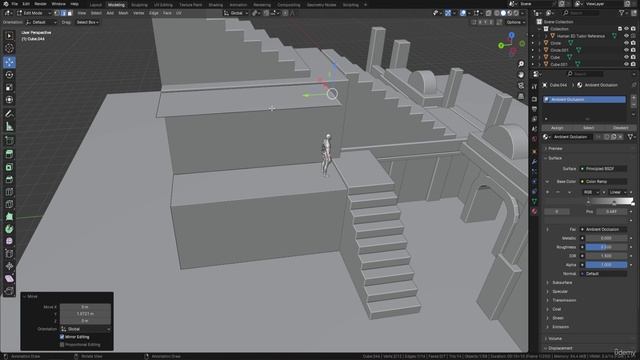
Task: Switch to vertex select mode
Action: (57, 13)
